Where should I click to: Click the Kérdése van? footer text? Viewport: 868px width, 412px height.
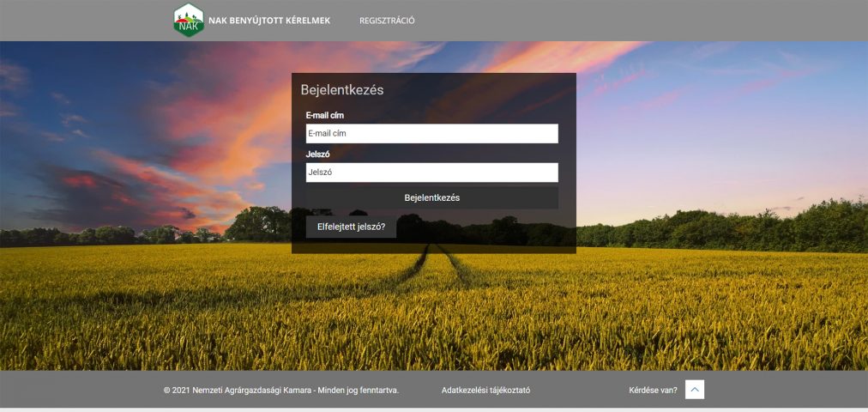coord(653,391)
